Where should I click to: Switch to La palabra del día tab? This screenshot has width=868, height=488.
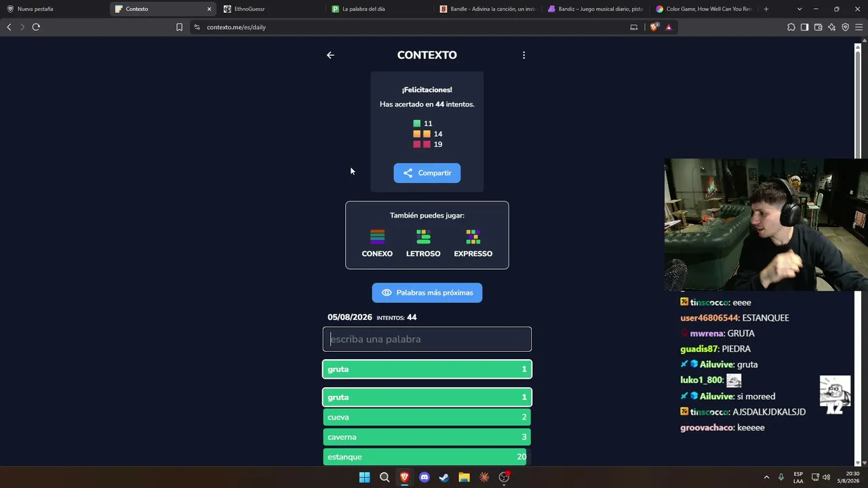tap(380, 9)
